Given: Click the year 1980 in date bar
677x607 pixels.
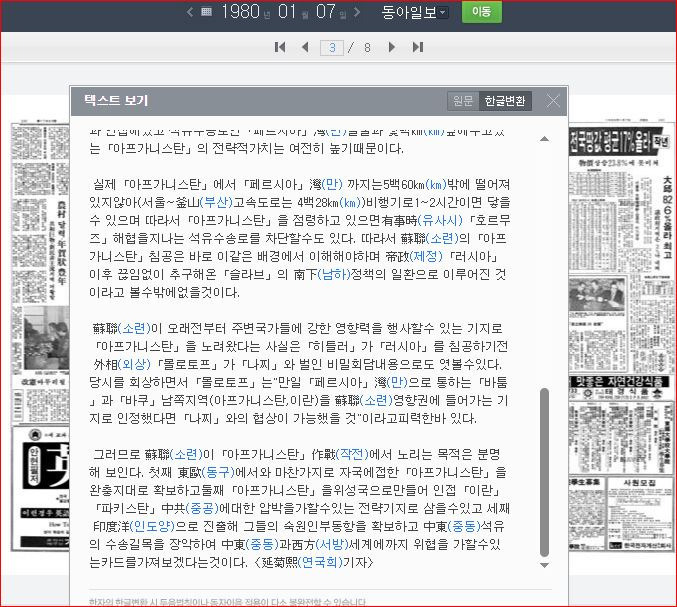Looking at the screenshot, I should [240, 12].
